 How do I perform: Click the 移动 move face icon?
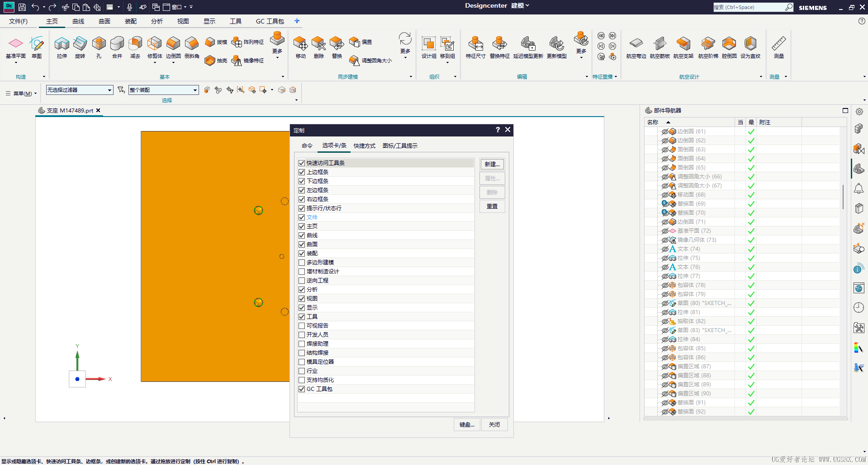click(301, 47)
